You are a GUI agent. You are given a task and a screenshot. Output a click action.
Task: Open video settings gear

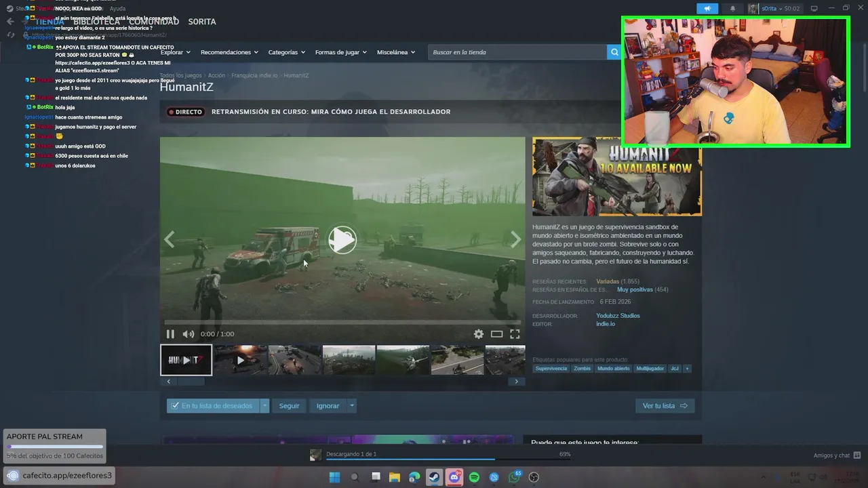(479, 334)
